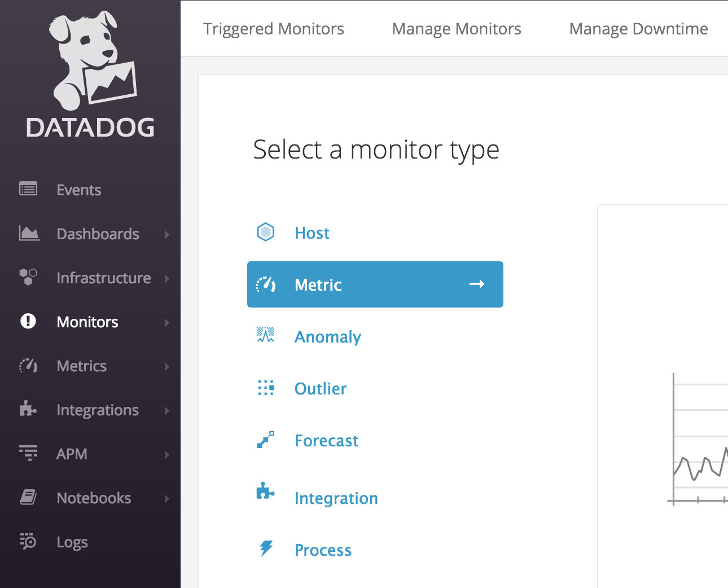Click the Dashboards chart icon
The width and height of the screenshot is (728, 588).
[x=29, y=233]
